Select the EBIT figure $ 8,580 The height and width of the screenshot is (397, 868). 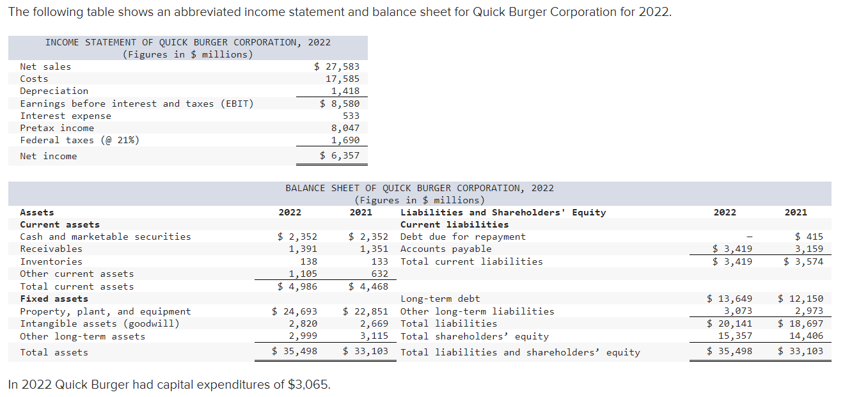pos(340,103)
